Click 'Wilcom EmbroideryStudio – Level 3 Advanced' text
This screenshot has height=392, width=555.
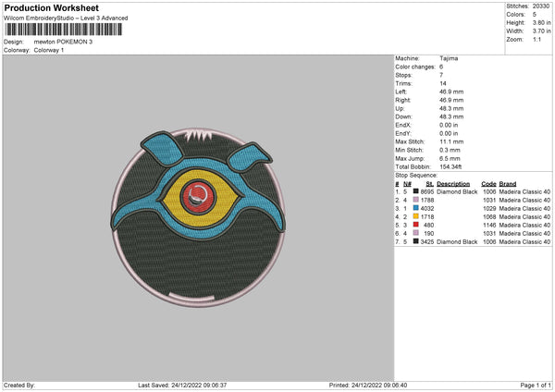[x=66, y=18]
